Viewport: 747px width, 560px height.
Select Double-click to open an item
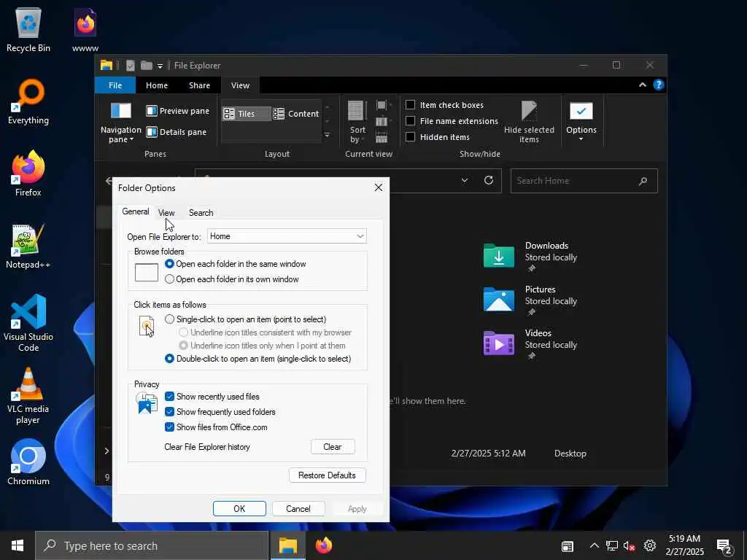169,359
